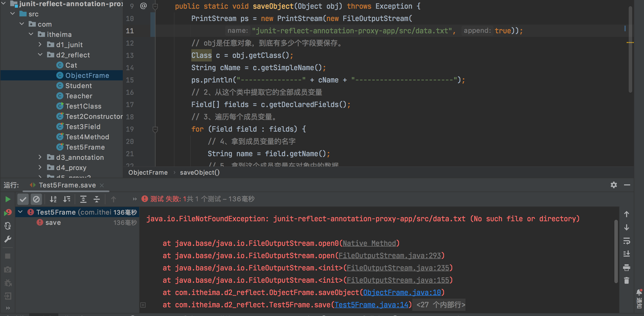Select Student class in project tree

(x=78, y=86)
